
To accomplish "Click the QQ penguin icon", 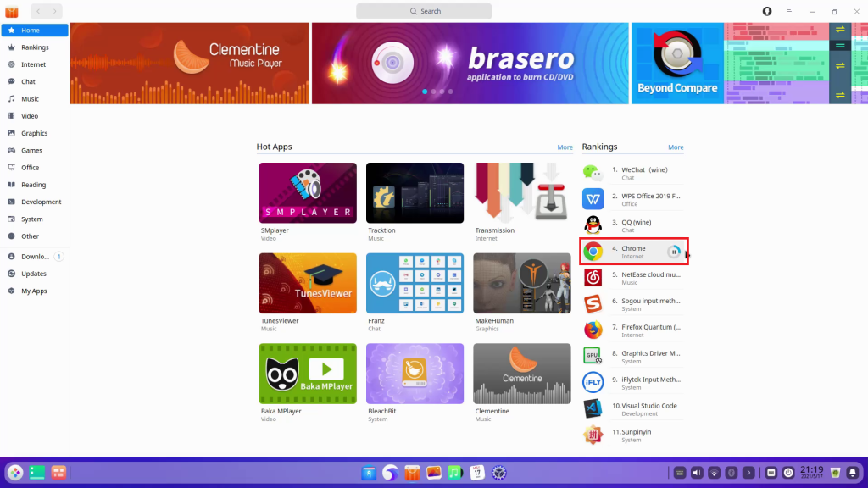I will tap(593, 225).
